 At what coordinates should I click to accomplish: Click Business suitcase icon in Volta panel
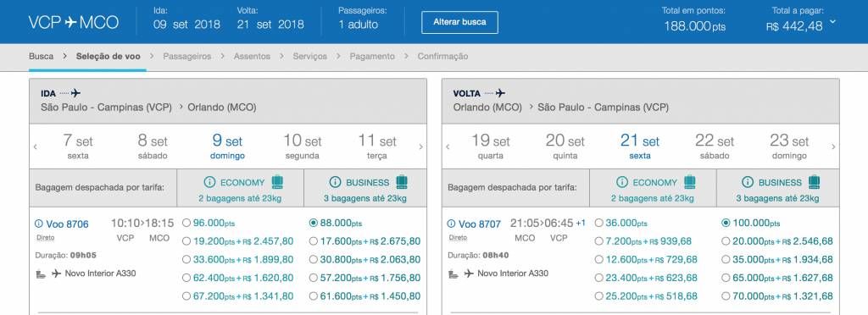814,181
